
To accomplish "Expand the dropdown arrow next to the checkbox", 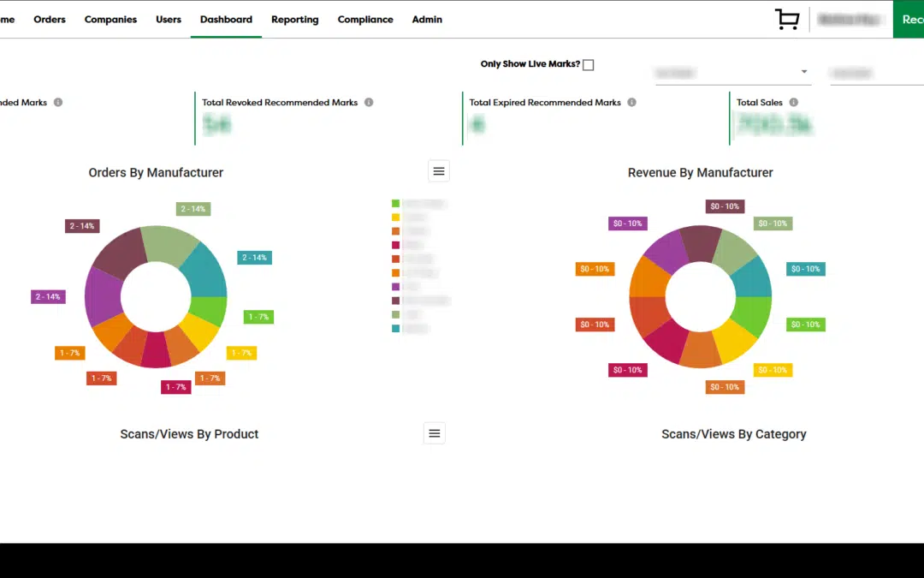I will [x=804, y=73].
